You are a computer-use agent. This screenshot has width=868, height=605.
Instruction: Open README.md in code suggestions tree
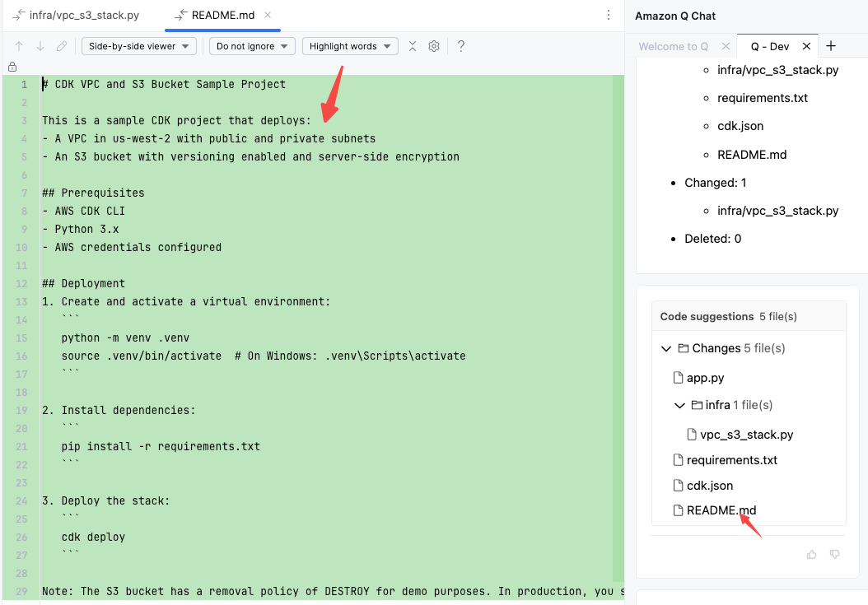pyautogui.click(x=721, y=510)
